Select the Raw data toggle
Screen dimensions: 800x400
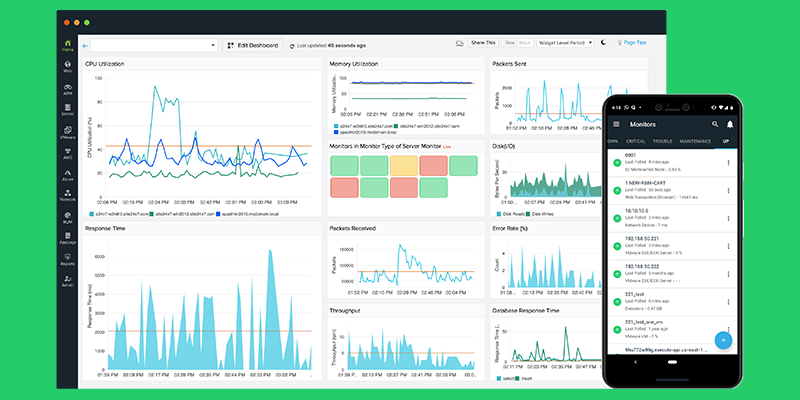coord(509,43)
